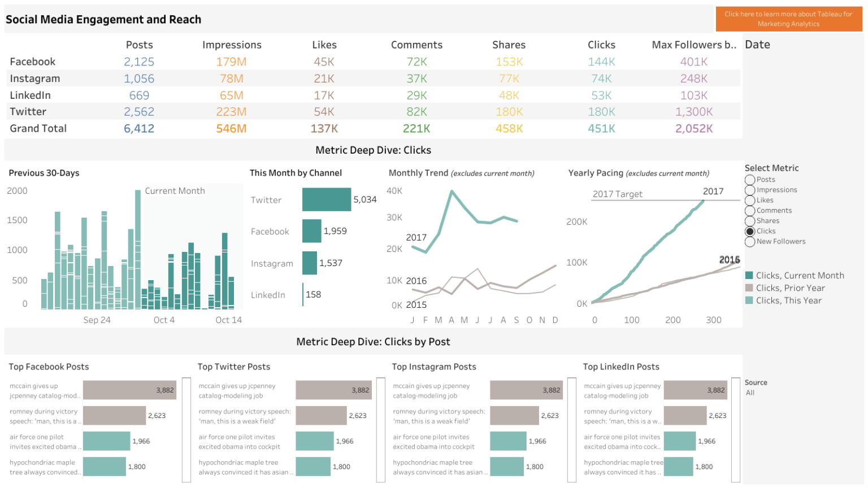Viewport: 868px width, 488px height.
Task: Enable the Shares metric
Action: [x=752, y=220]
